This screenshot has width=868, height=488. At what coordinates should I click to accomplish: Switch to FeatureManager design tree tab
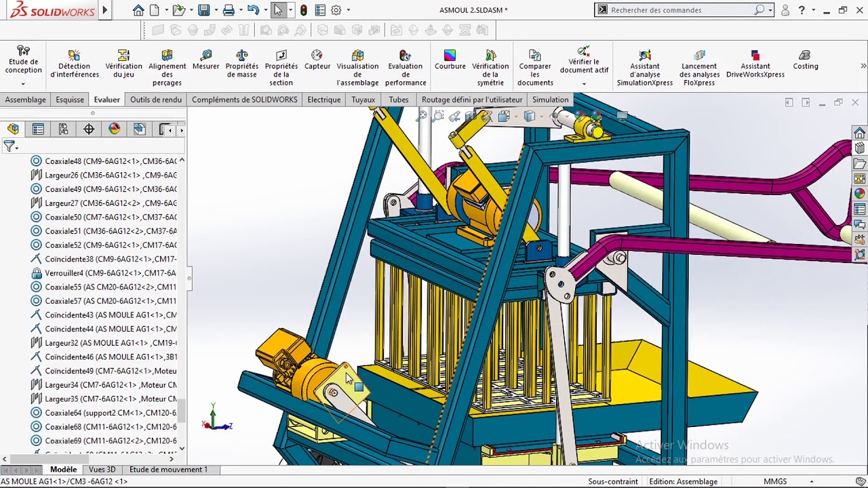[13, 129]
